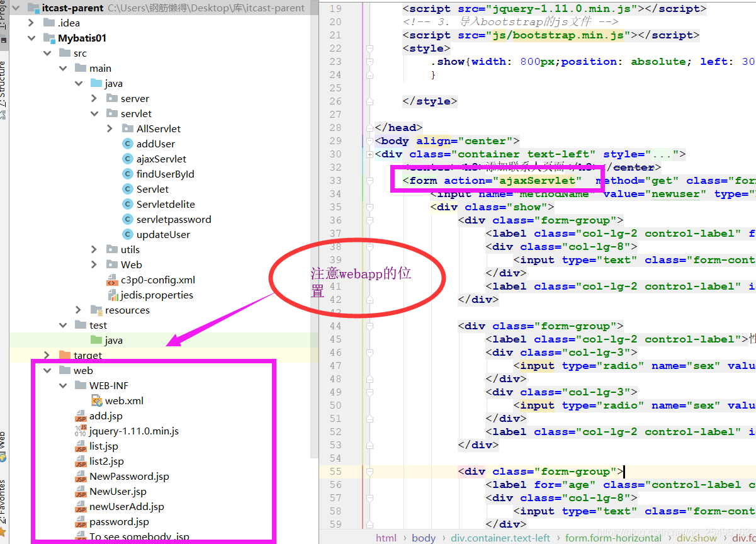Collapse the Mybatis01 module
This screenshot has height=544, width=756.
(x=31, y=38)
